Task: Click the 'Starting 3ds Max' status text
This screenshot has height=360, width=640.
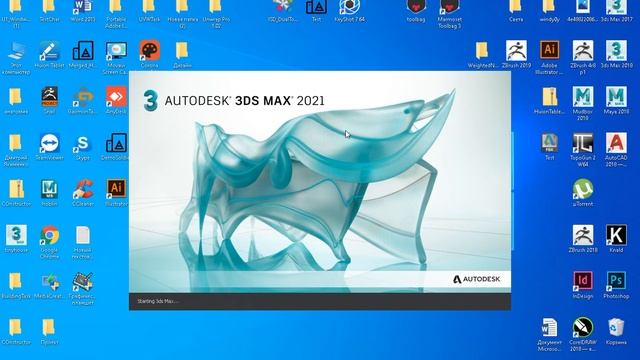Action: (158, 301)
